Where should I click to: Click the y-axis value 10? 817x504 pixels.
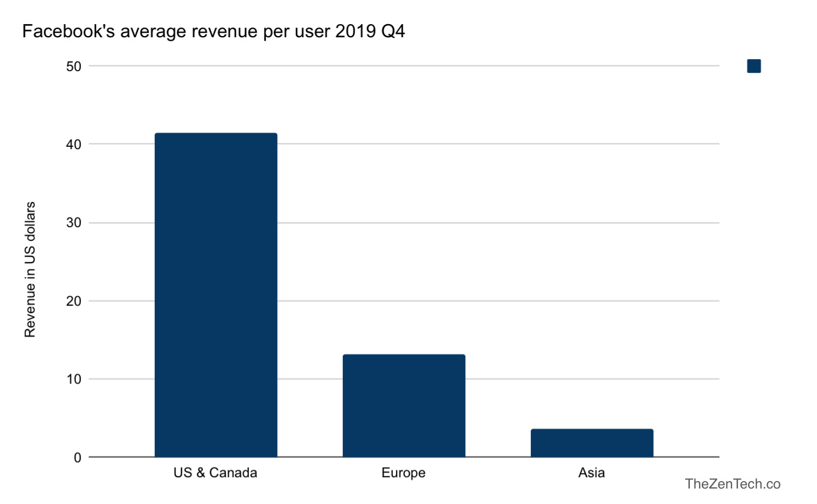[74, 379]
